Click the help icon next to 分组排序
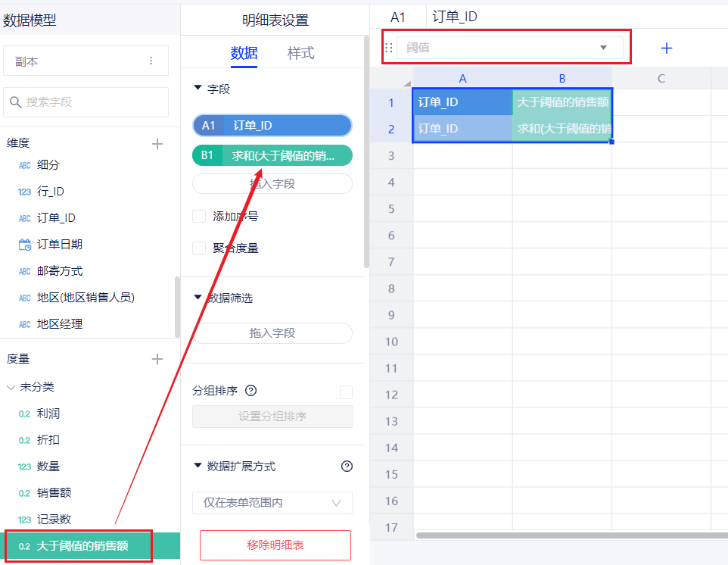Screen dimensions: 728x565 tap(251, 391)
